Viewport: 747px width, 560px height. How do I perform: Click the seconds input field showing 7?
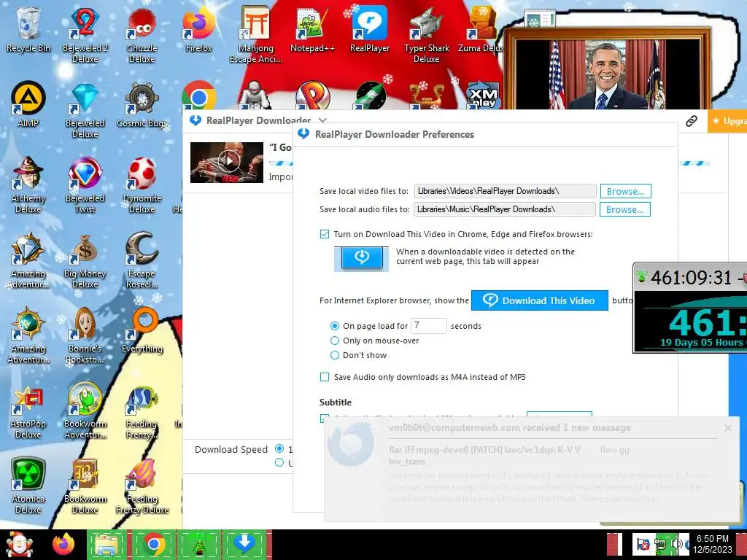click(428, 326)
